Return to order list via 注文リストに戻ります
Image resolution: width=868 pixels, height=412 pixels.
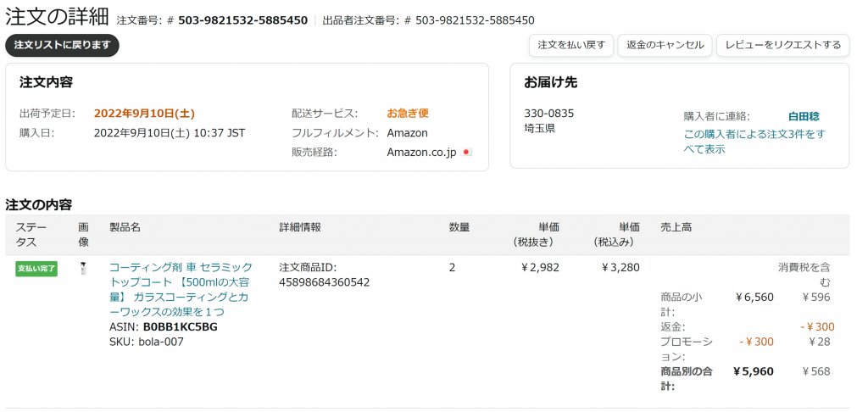tap(62, 46)
